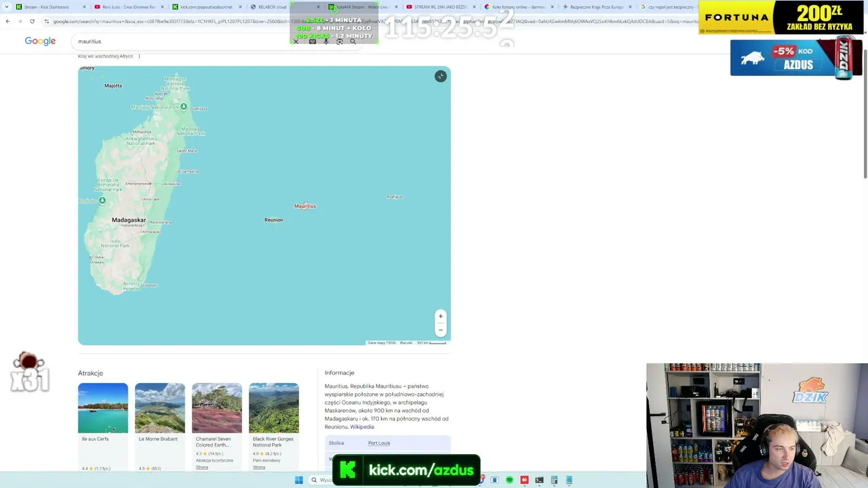The image size is (868, 488).
Task: Open Strona link under Black River Gorges
Action: pos(259,468)
